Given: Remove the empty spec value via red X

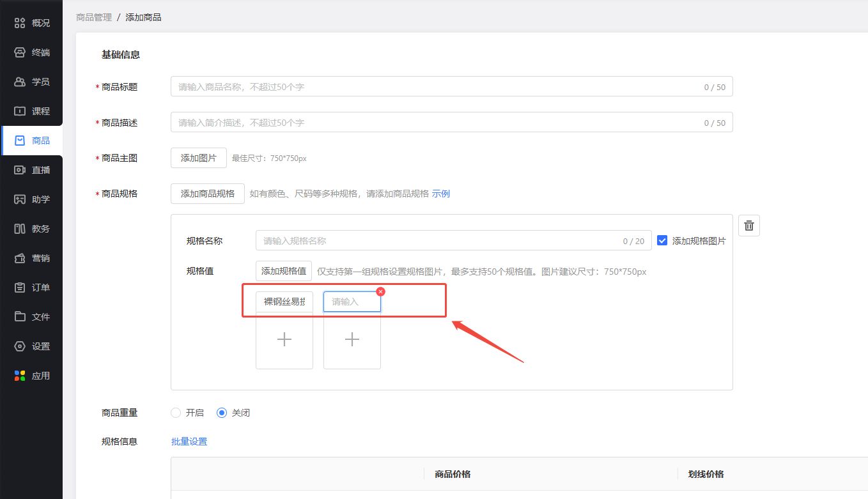Looking at the screenshot, I should pyautogui.click(x=381, y=291).
